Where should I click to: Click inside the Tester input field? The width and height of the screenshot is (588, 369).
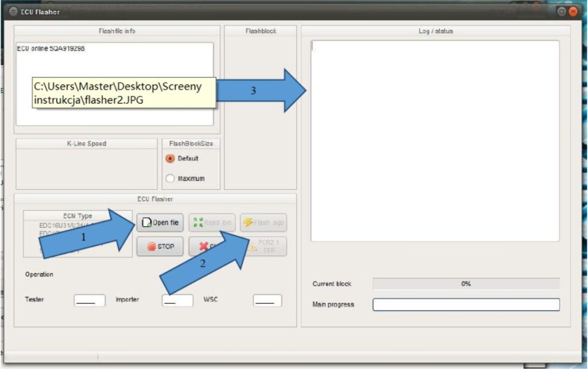click(90, 300)
